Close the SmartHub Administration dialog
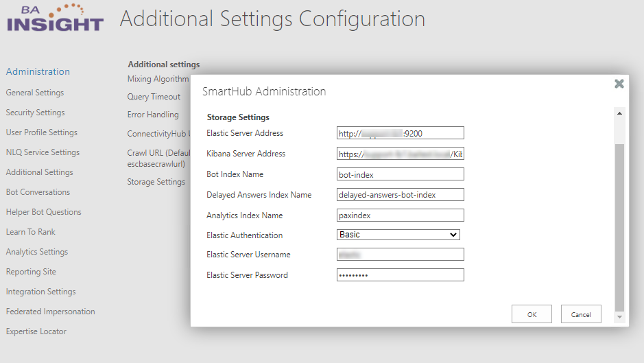Screen dimensions: 644x363 619,84
